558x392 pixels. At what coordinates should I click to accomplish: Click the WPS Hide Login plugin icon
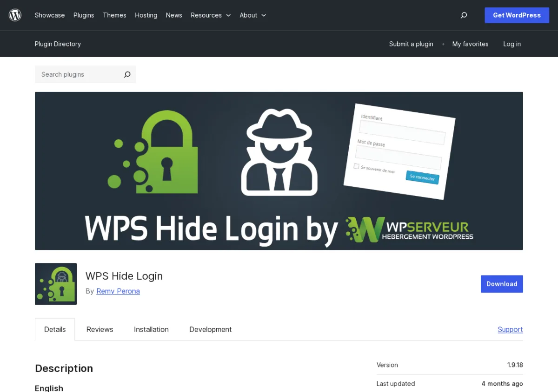coord(56,284)
